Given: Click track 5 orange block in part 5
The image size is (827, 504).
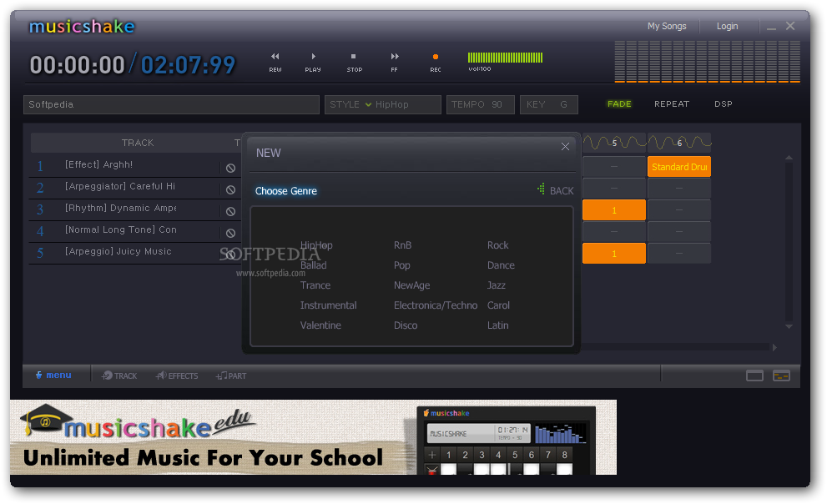Looking at the screenshot, I should tap(614, 253).
